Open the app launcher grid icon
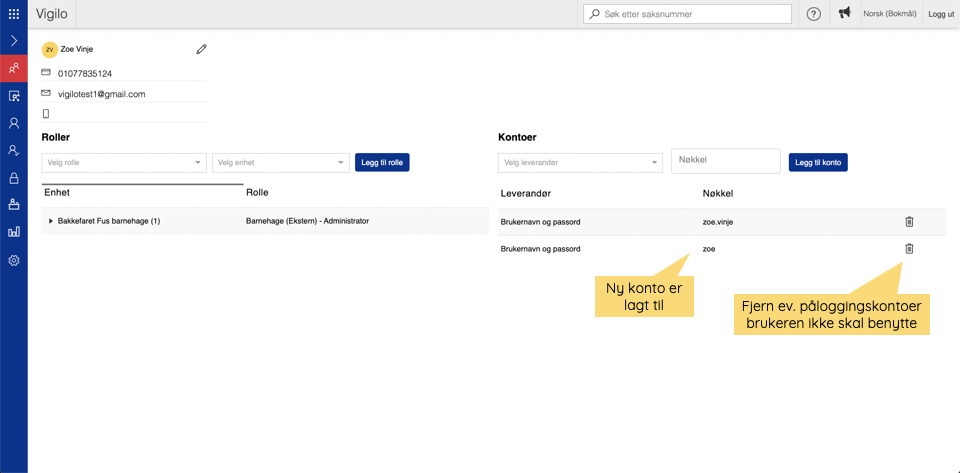The height and width of the screenshot is (473, 960). [14, 14]
